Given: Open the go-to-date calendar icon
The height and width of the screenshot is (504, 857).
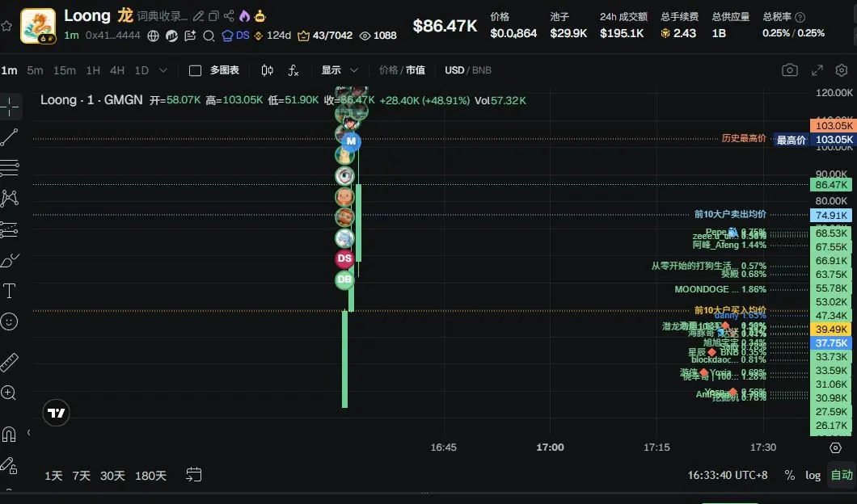Looking at the screenshot, I should coord(194,475).
